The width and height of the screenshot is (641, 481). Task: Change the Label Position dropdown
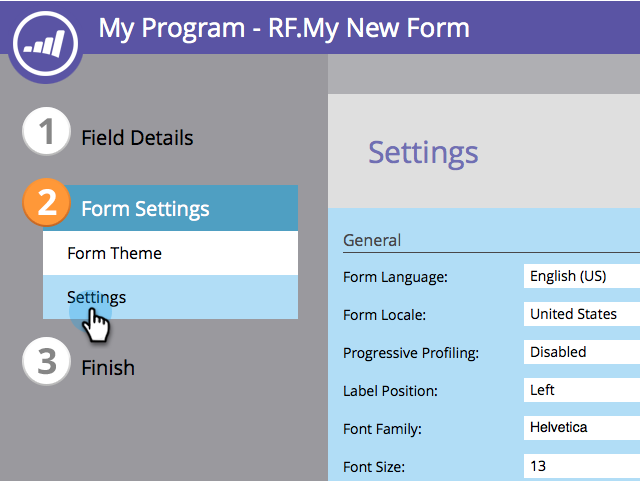tap(582, 390)
